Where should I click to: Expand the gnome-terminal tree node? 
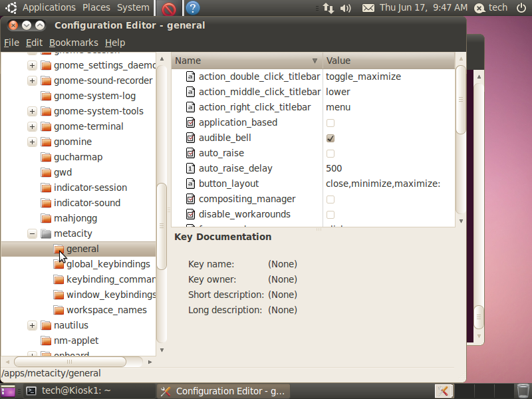point(32,126)
